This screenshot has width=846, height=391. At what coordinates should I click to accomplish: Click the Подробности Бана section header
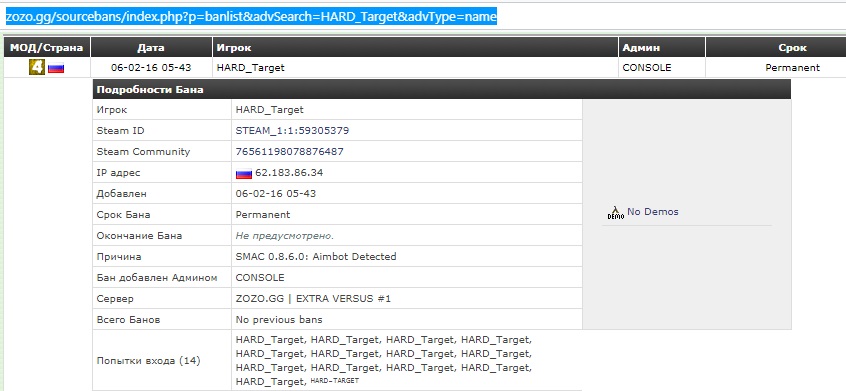(441, 90)
